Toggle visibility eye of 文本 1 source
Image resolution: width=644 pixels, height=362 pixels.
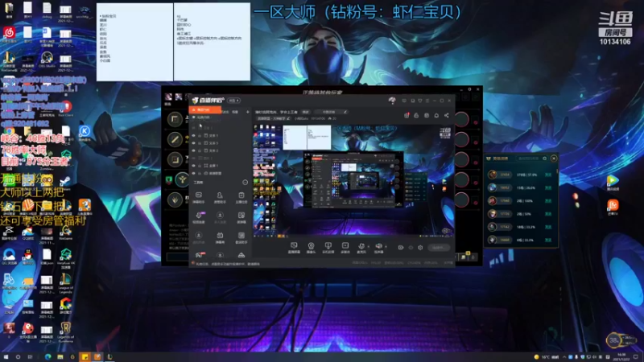(x=194, y=135)
